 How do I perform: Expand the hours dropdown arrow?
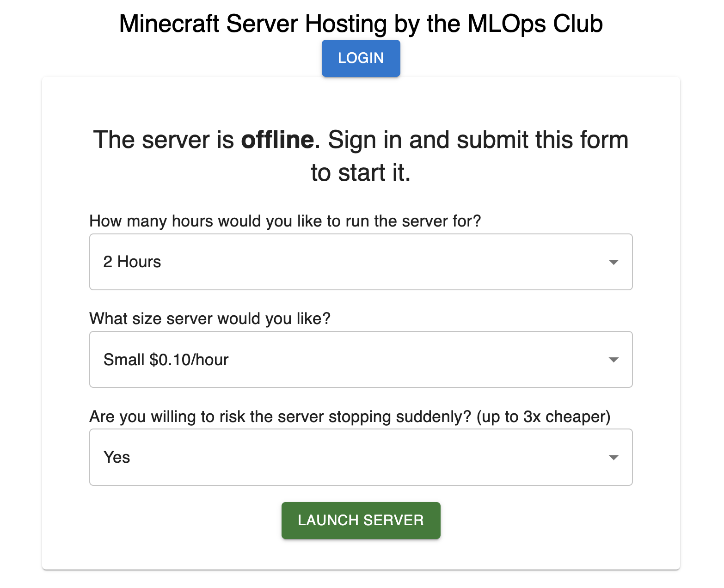click(614, 262)
